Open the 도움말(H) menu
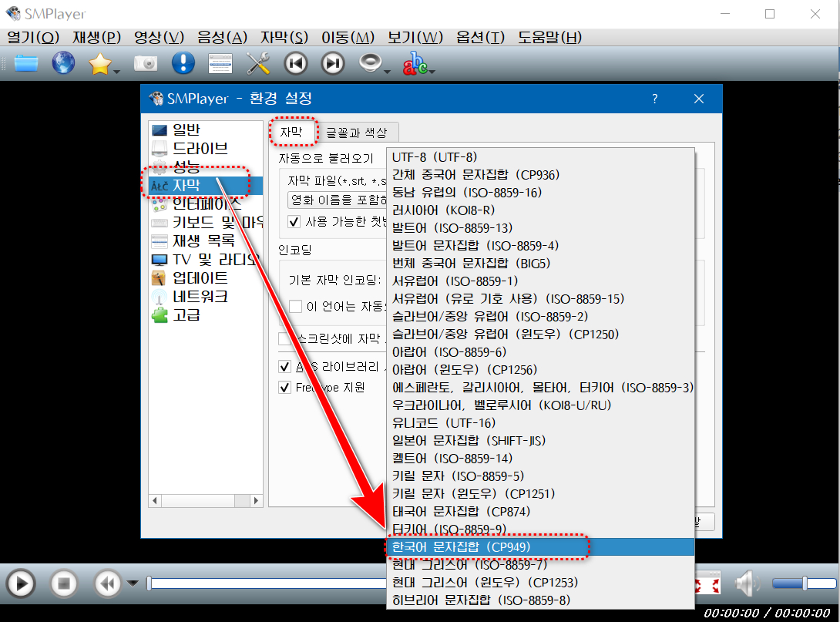Image resolution: width=840 pixels, height=622 pixels. pyautogui.click(x=549, y=38)
